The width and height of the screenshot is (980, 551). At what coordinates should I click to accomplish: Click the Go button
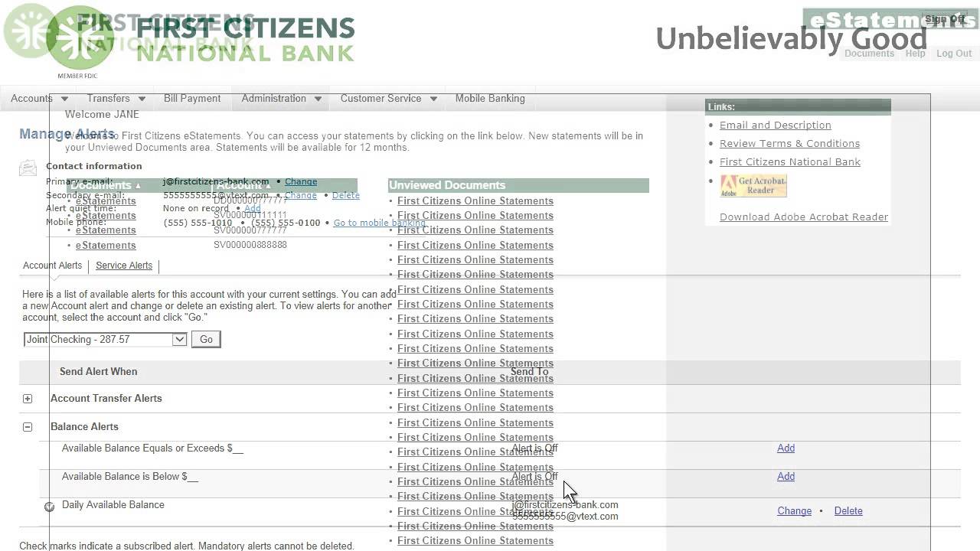coord(206,339)
